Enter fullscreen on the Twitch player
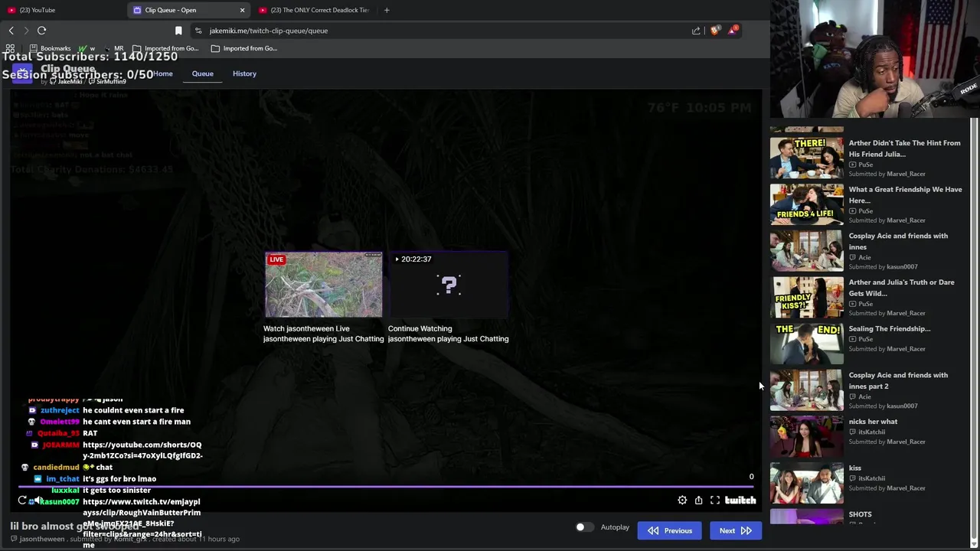 coord(715,500)
